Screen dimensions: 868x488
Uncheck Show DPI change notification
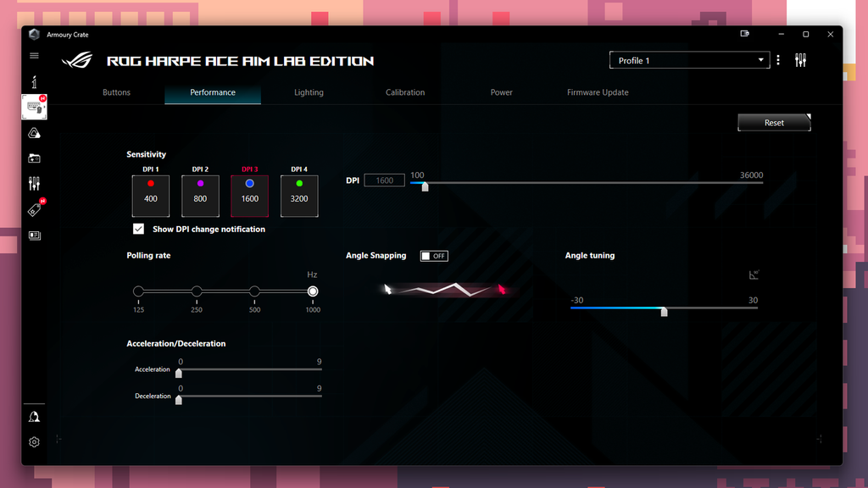[x=138, y=229]
